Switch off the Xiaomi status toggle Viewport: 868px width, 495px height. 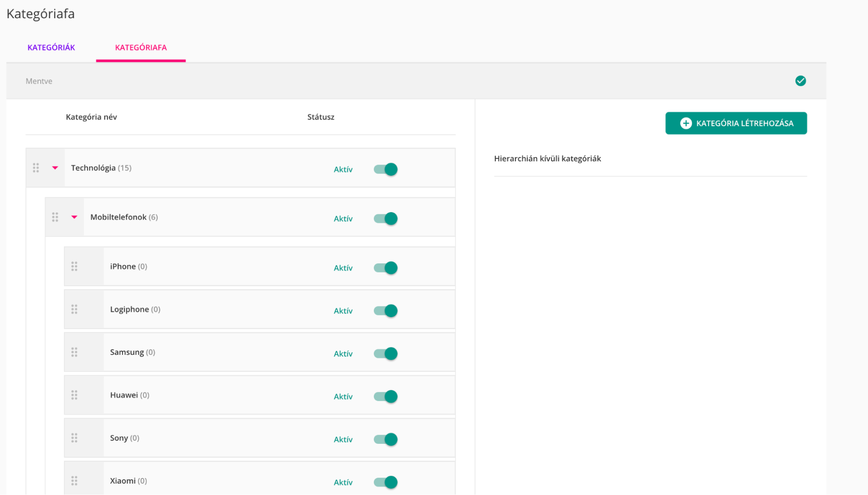386,482
